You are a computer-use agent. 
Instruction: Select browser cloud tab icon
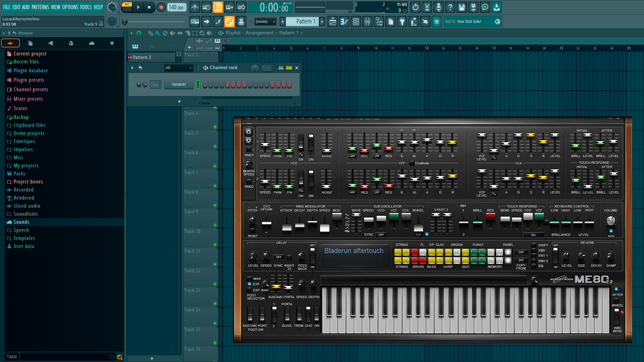pyautogui.click(x=91, y=43)
